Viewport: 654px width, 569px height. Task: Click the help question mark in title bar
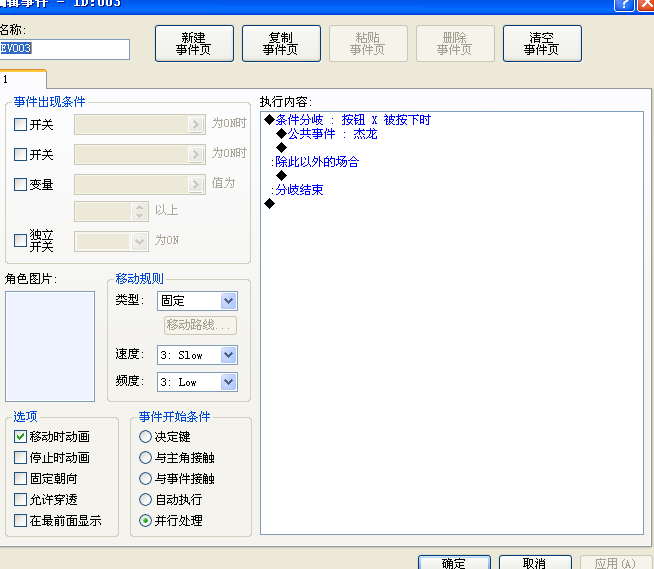(x=624, y=5)
